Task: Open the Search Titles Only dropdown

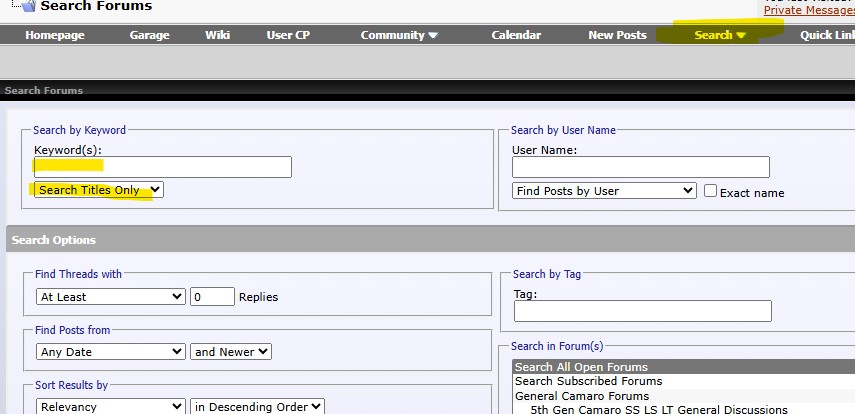Action: 99,190
